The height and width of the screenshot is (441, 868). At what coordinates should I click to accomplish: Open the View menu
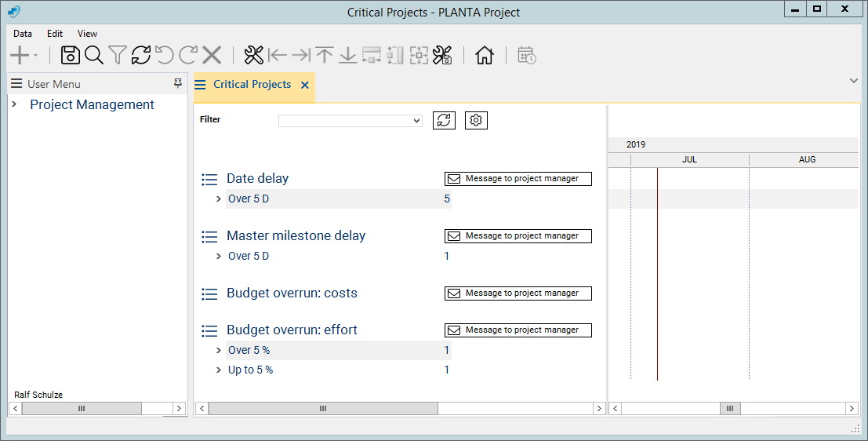point(88,34)
